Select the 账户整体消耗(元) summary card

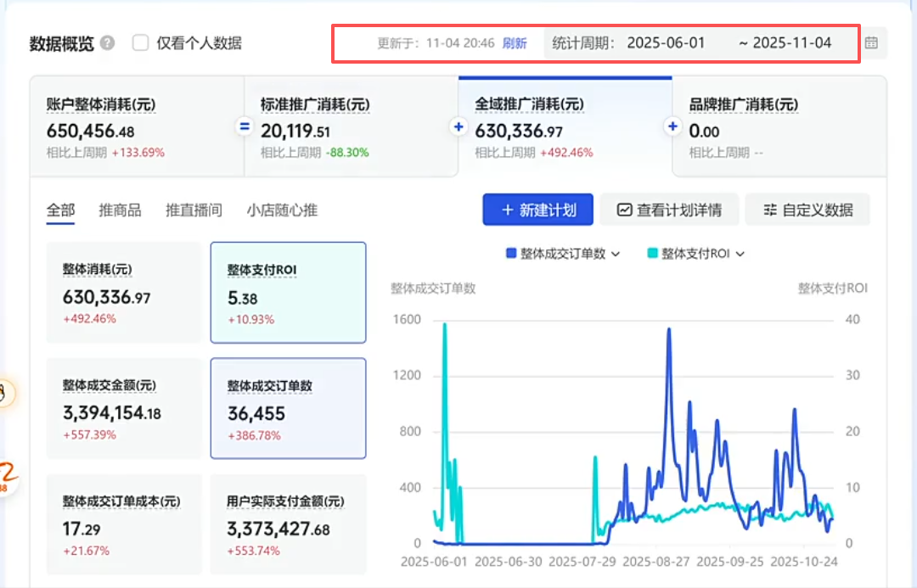tap(136, 126)
